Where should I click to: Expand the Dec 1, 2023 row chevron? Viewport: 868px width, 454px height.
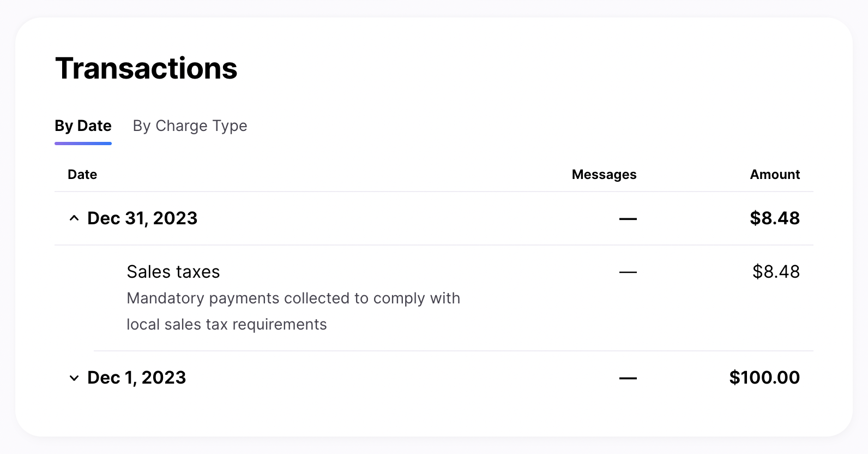(x=74, y=378)
